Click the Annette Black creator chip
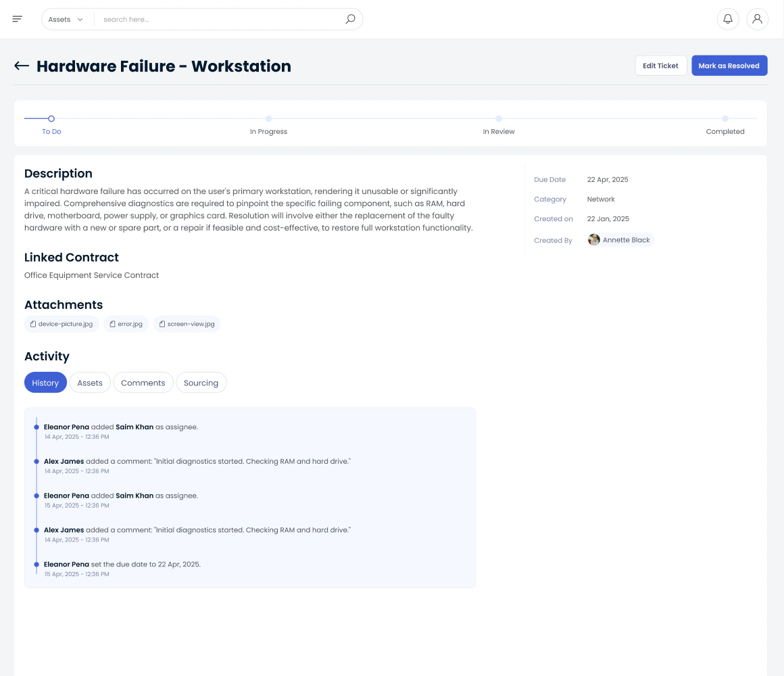Viewport: 784px width, 676px height. [620, 240]
